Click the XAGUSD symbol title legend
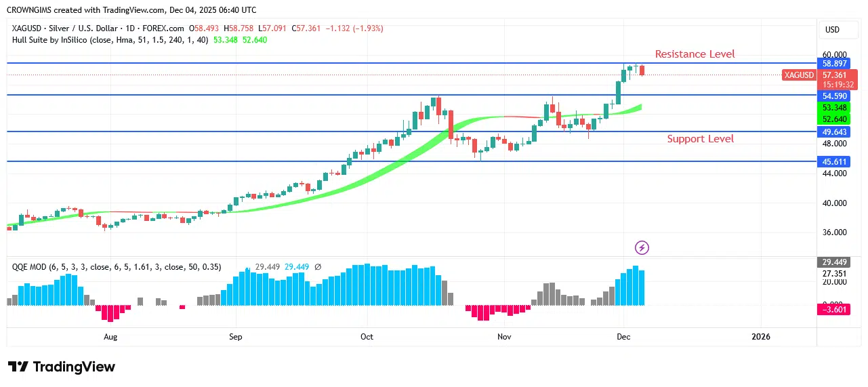The image size is (868, 387). [98, 28]
